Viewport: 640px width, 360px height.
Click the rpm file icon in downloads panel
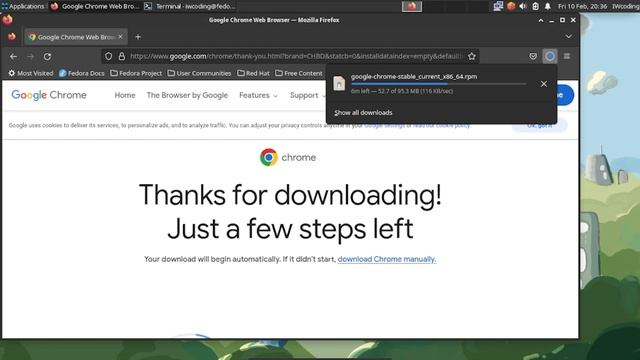339,83
